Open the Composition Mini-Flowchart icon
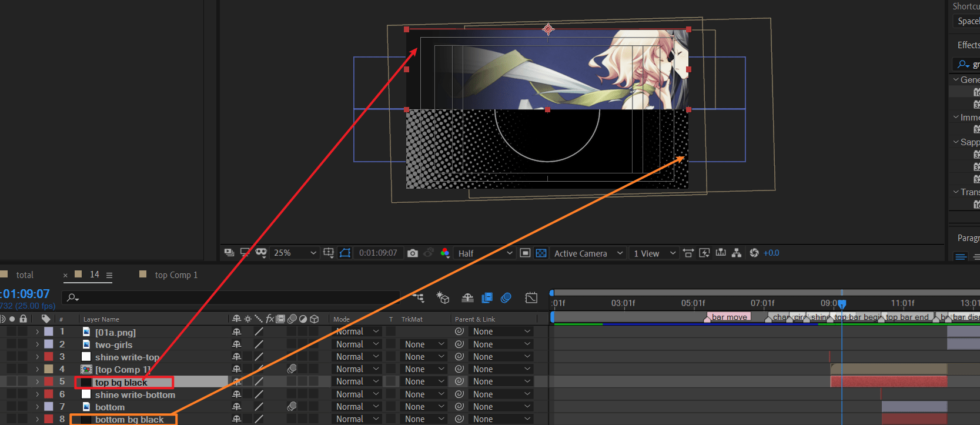 click(x=419, y=298)
